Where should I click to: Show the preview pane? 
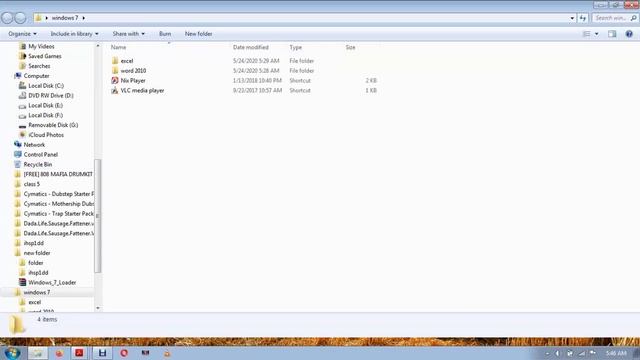[612, 34]
